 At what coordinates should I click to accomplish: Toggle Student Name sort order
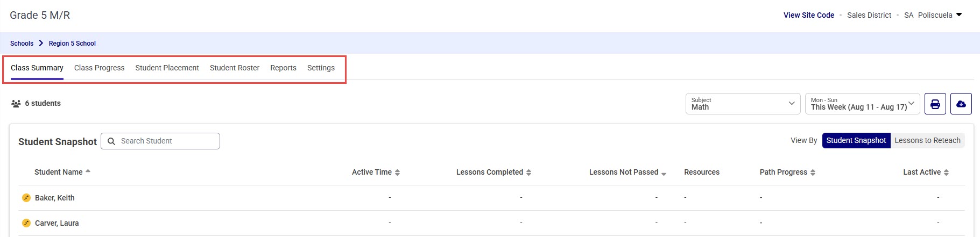point(88,171)
